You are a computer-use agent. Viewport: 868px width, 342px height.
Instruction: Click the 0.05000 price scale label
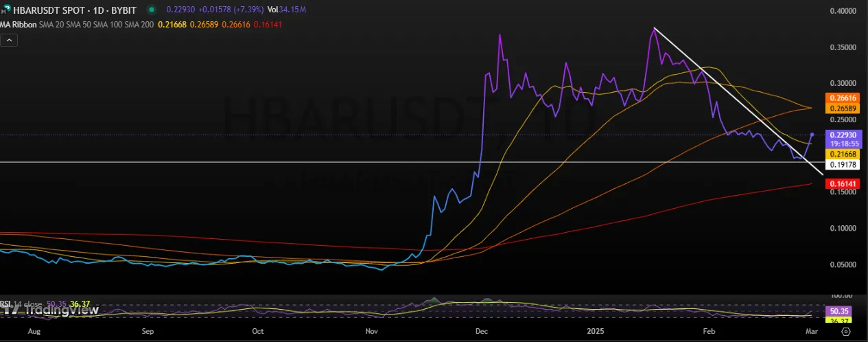click(x=843, y=264)
